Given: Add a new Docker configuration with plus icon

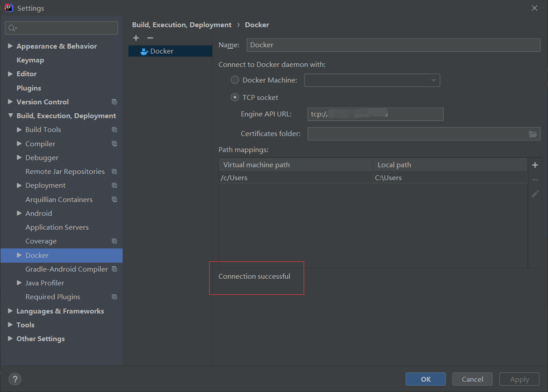Looking at the screenshot, I should tap(136, 38).
